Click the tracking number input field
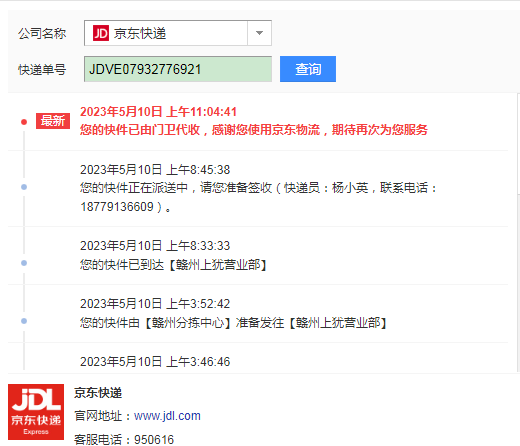The image size is (520, 446). pyautogui.click(x=178, y=69)
